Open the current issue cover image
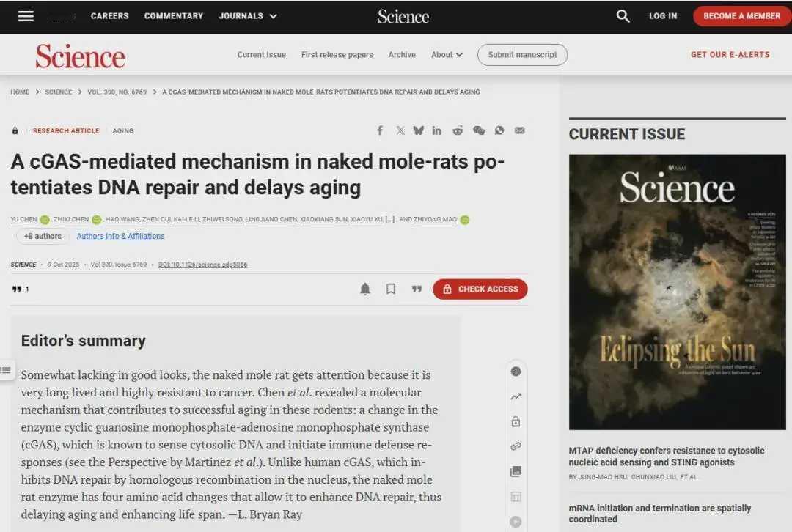 tap(678, 292)
